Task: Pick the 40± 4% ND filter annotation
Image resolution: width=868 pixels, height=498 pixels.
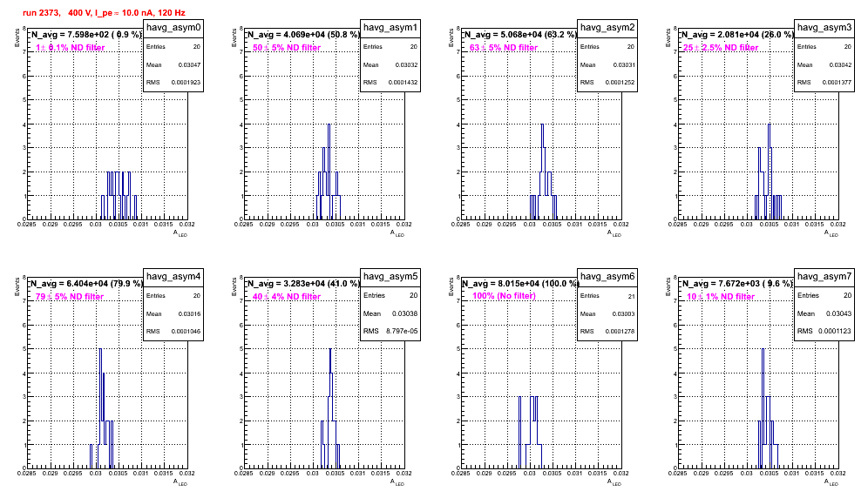Action: point(287,297)
